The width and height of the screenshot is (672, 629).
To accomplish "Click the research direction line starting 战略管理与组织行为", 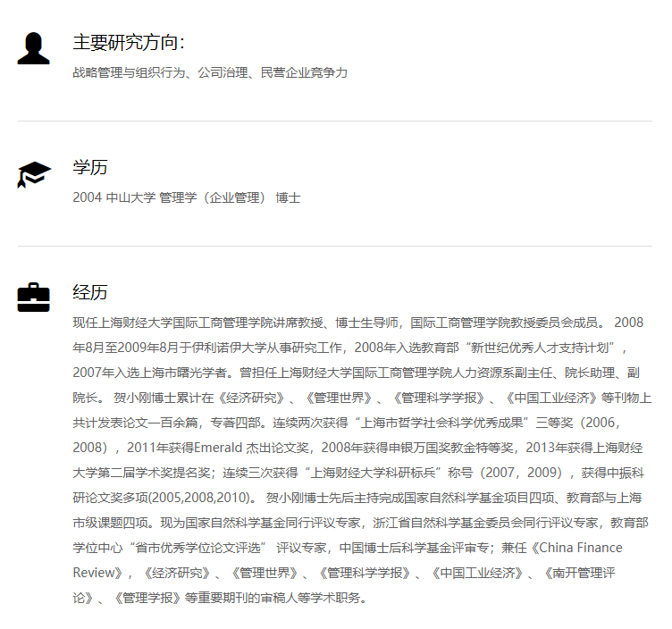I will pos(210,73).
